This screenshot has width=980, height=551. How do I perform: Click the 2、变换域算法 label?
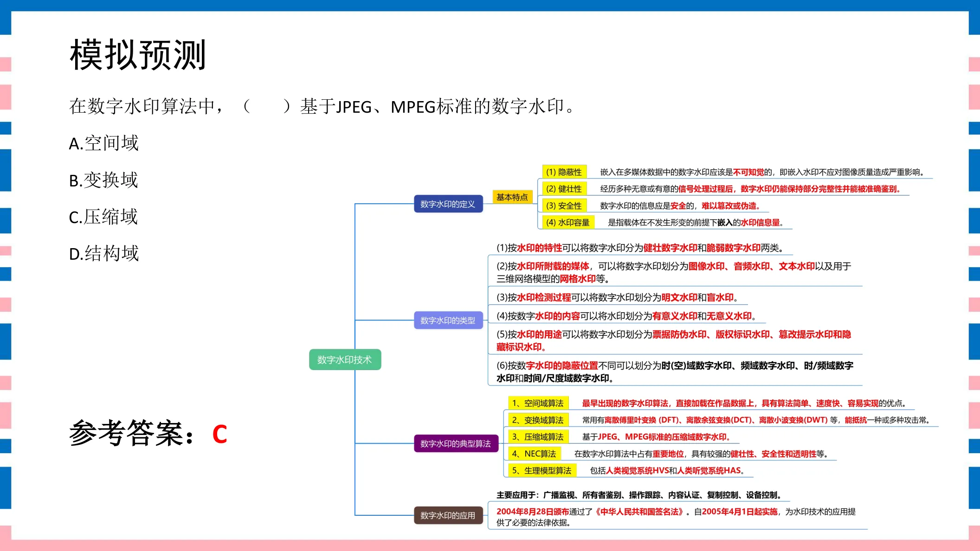pos(538,420)
